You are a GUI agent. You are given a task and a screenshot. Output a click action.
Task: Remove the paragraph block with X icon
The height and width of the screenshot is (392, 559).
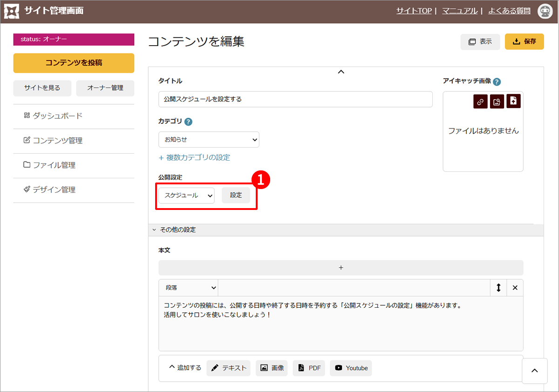(515, 288)
